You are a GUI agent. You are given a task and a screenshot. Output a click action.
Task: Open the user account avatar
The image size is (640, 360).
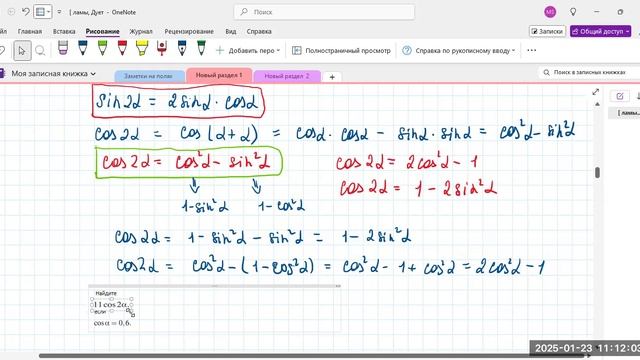coord(550,12)
